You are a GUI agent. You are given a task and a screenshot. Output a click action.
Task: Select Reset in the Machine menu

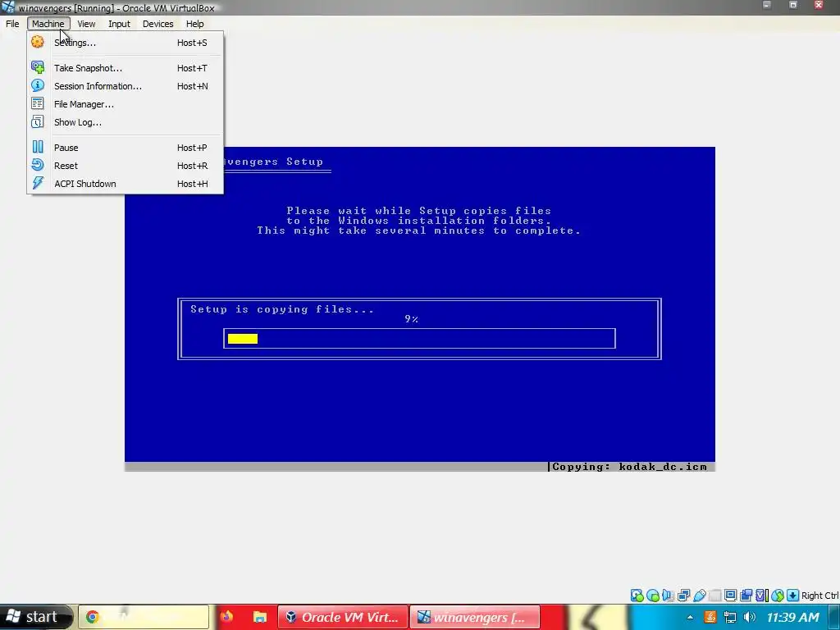coord(125,166)
